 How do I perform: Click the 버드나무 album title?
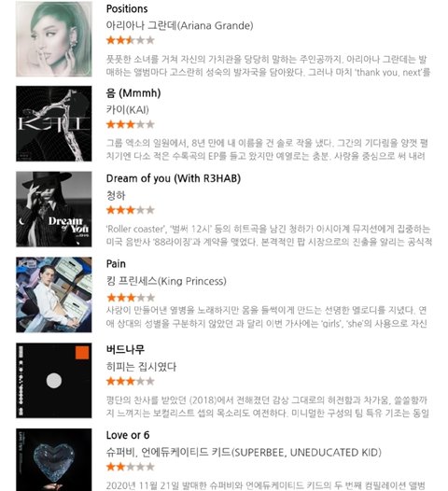[x=125, y=349]
